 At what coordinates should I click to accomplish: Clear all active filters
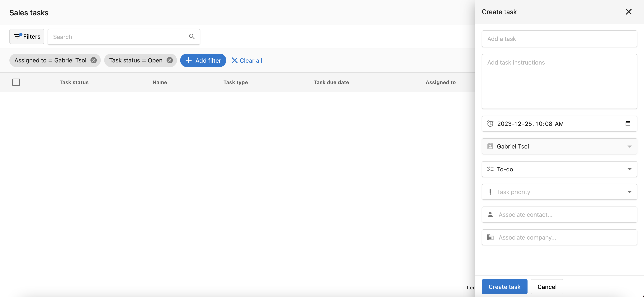247,60
